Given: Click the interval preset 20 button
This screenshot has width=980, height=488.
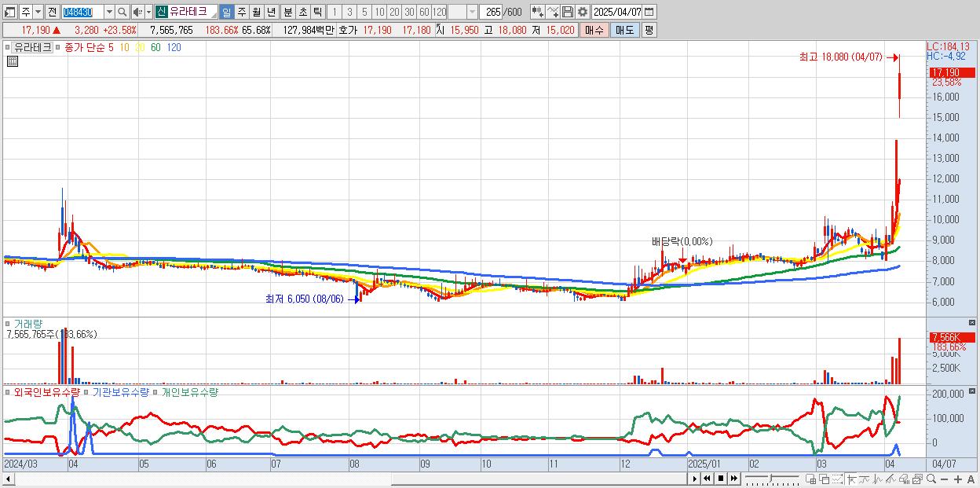Looking at the screenshot, I should click(x=394, y=12).
